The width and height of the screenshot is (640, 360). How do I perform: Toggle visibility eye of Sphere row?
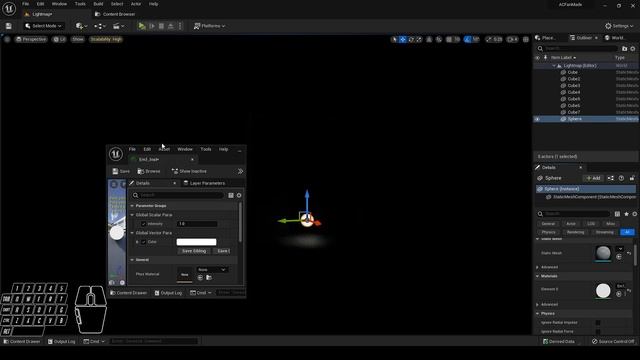coord(538,119)
